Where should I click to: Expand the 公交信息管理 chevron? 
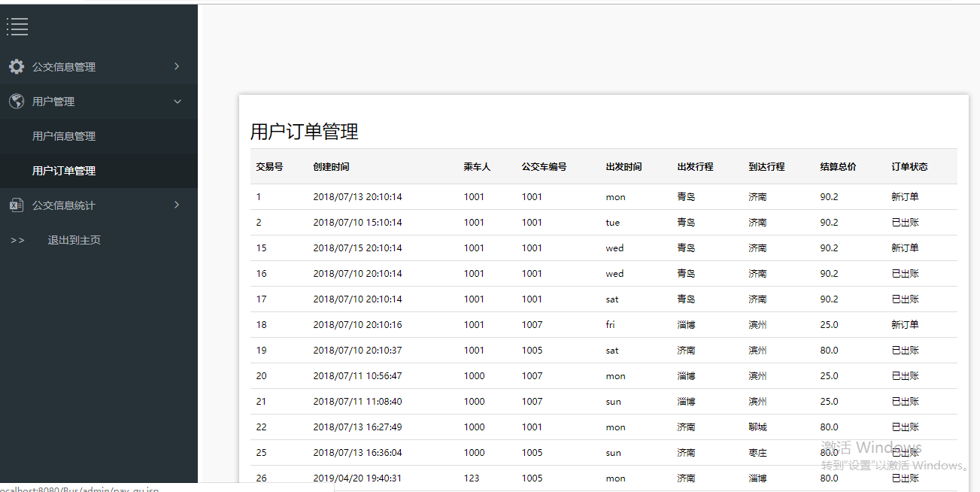pos(177,66)
